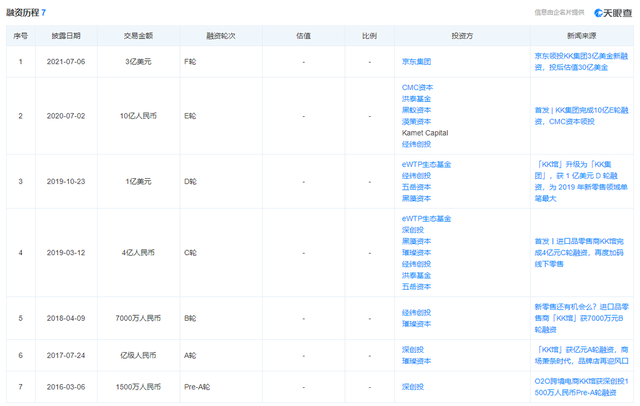Select date cell 2020-07-02
The height and width of the screenshot is (406, 640).
coord(66,116)
